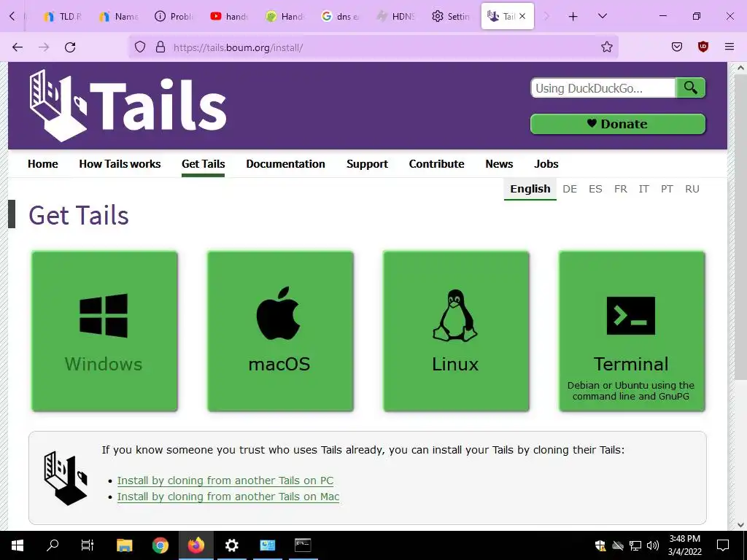Screen dimensions: 747x560
Task: Open the News navigation item
Action: pos(499,164)
